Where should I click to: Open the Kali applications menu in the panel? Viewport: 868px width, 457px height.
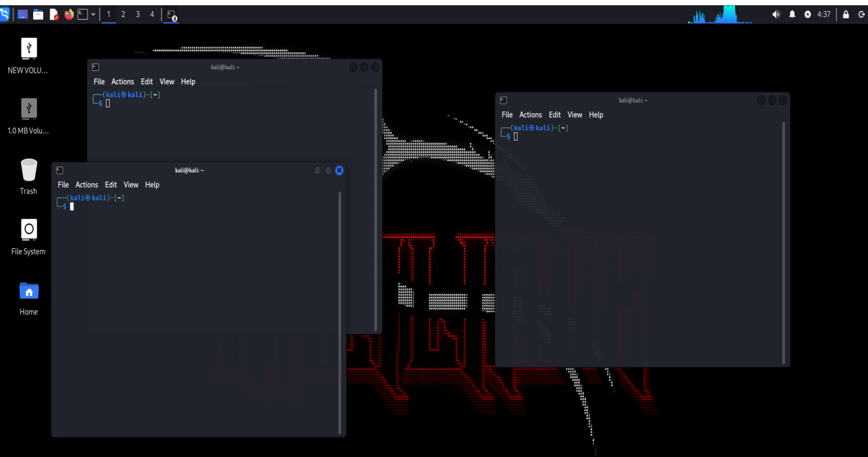click(5, 15)
